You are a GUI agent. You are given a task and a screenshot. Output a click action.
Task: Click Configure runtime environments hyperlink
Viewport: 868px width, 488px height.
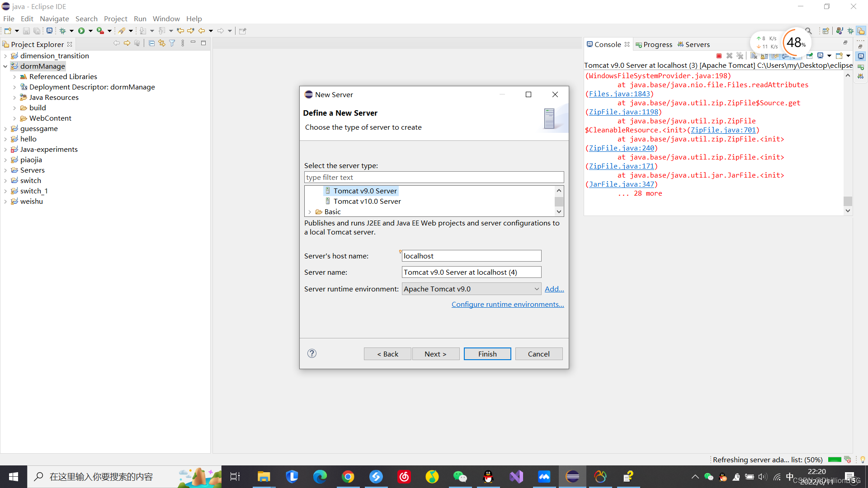pos(508,304)
